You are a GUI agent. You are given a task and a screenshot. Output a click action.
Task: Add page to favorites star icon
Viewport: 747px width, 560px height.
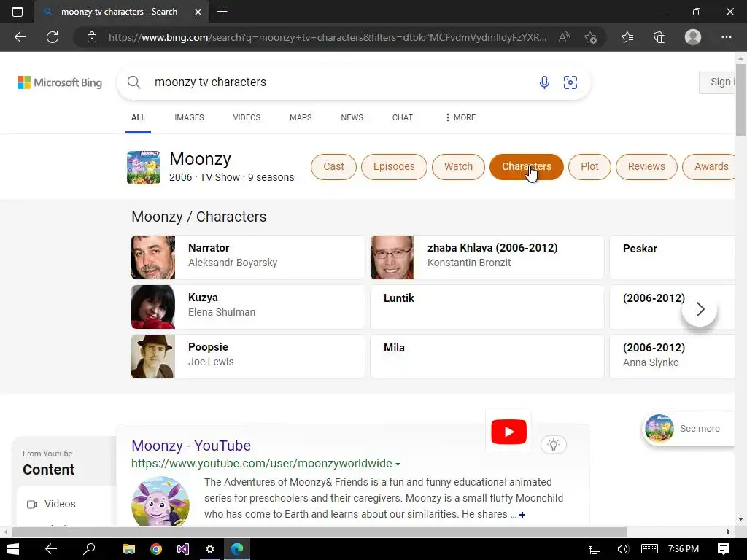click(590, 37)
